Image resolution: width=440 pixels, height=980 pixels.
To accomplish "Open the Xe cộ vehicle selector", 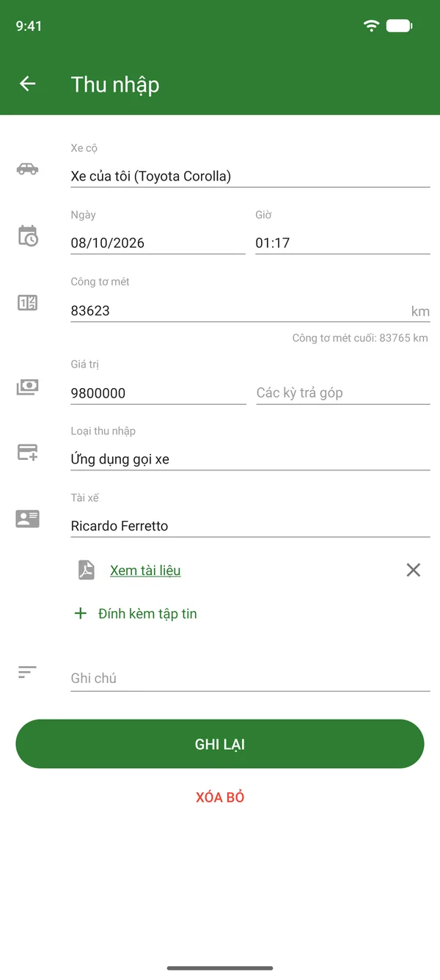I will 250,176.
